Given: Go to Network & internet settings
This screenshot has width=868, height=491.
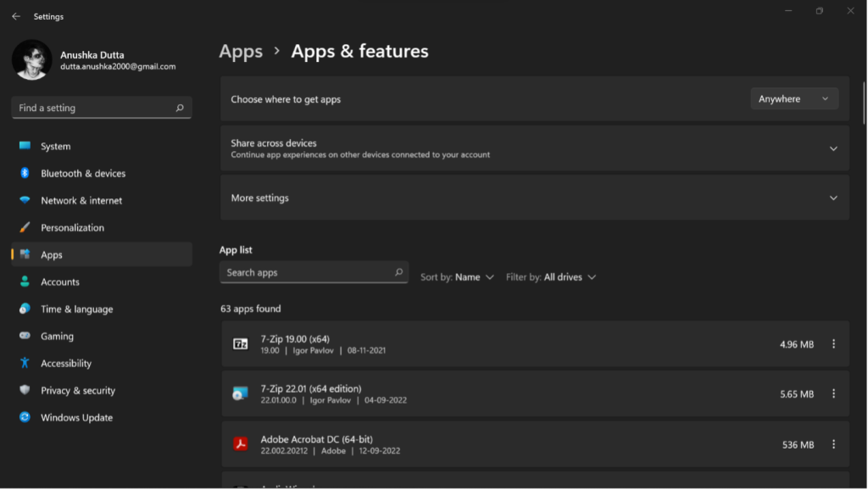Looking at the screenshot, I should [81, 201].
